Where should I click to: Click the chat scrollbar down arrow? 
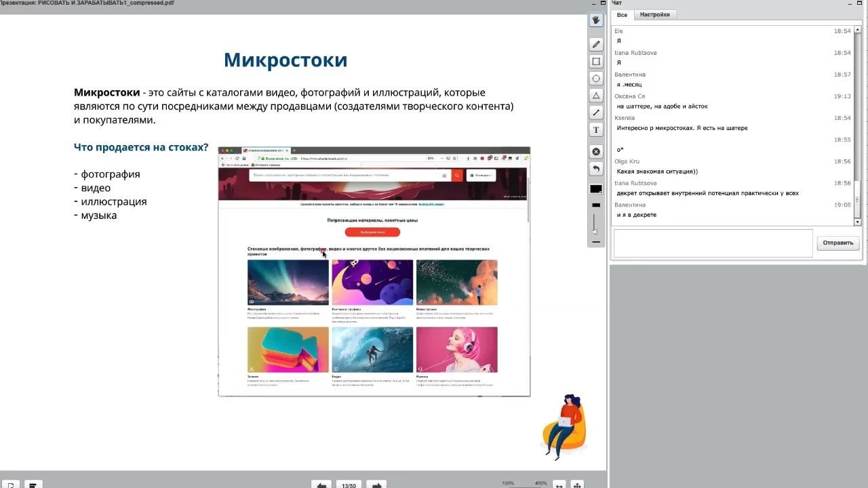[857, 222]
